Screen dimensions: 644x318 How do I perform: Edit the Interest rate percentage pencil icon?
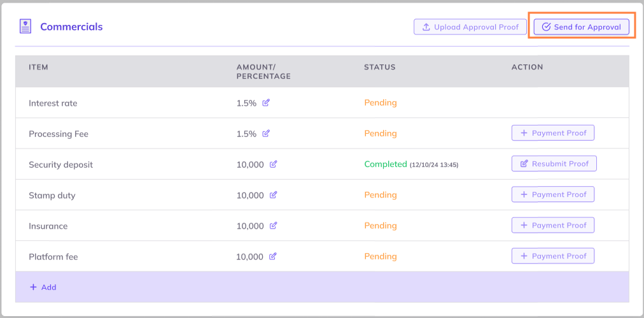point(266,103)
